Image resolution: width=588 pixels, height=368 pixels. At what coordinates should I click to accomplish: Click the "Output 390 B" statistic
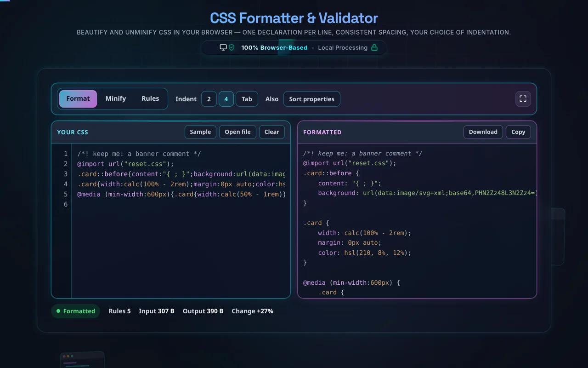203,311
